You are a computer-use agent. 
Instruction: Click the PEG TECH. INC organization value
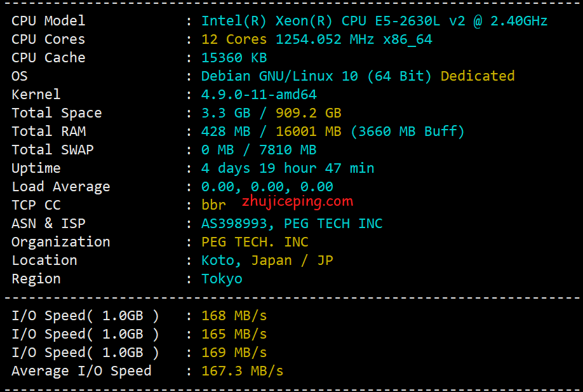tap(255, 242)
